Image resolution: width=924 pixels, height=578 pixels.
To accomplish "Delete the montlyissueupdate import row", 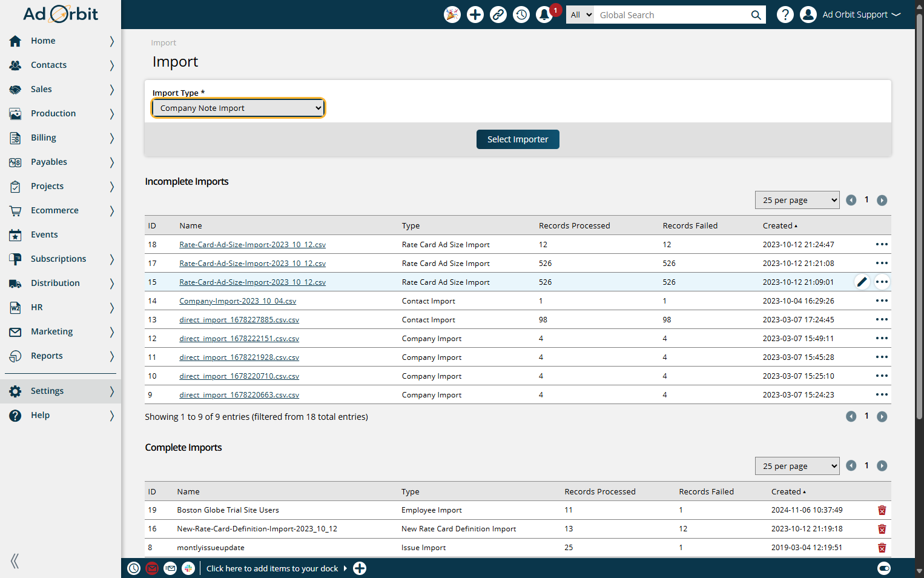I will click(x=882, y=548).
